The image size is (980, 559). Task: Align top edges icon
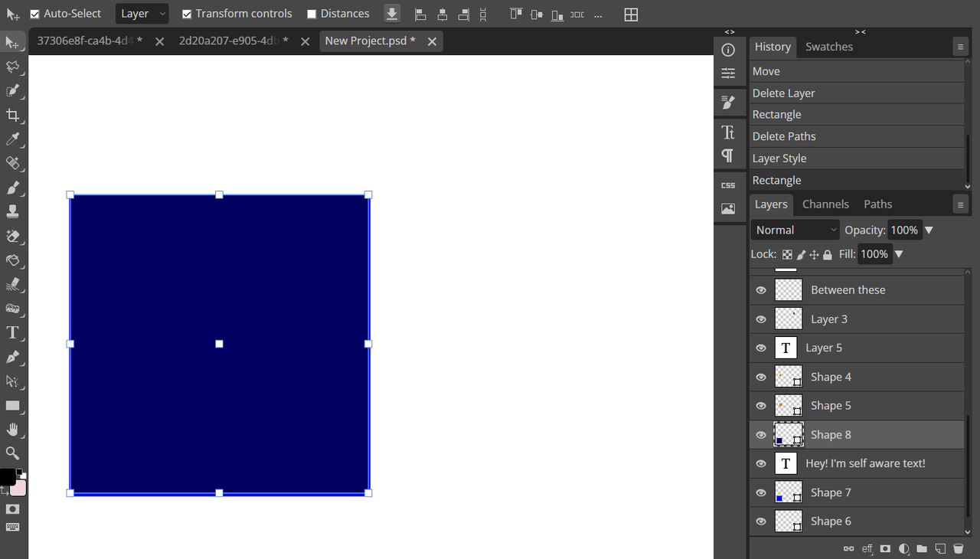[x=515, y=15]
